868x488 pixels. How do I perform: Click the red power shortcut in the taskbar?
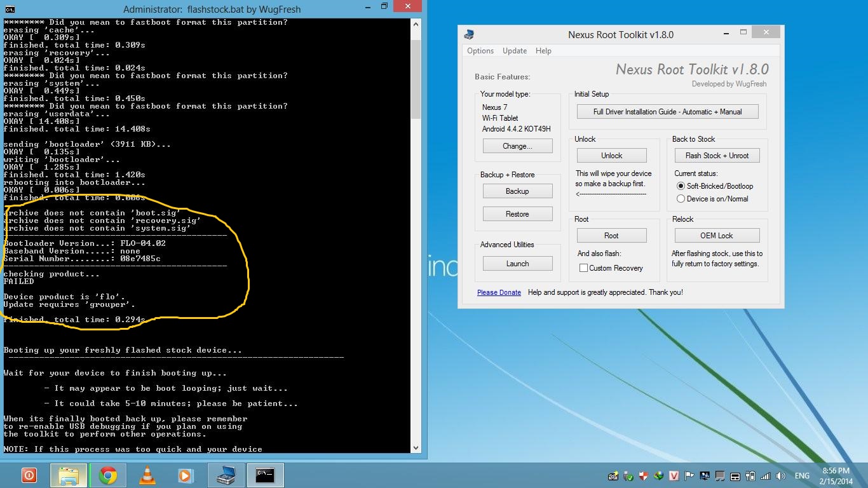pos(29,475)
